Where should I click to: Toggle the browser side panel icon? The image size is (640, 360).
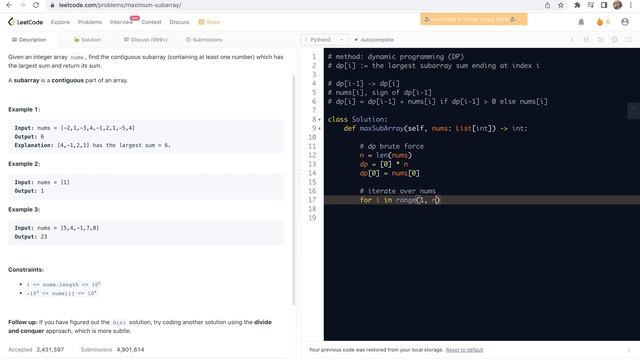point(604,5)
